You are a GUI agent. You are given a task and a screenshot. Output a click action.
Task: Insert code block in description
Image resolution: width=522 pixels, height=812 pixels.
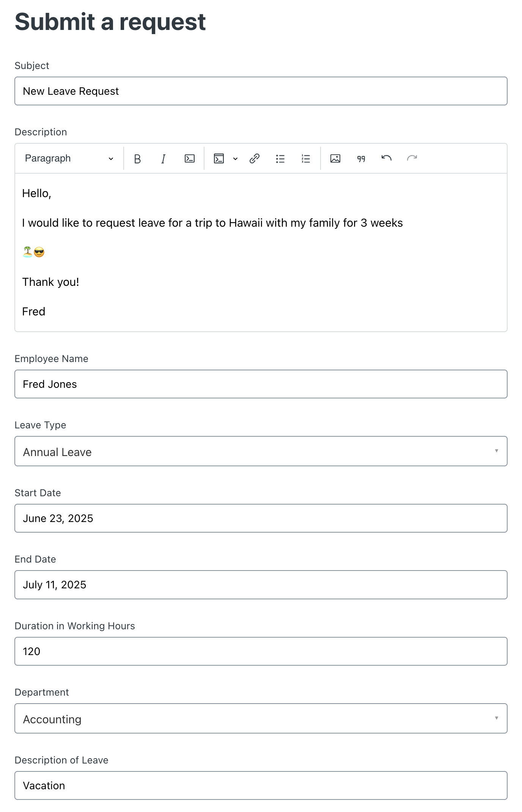(x=219, y=158)
